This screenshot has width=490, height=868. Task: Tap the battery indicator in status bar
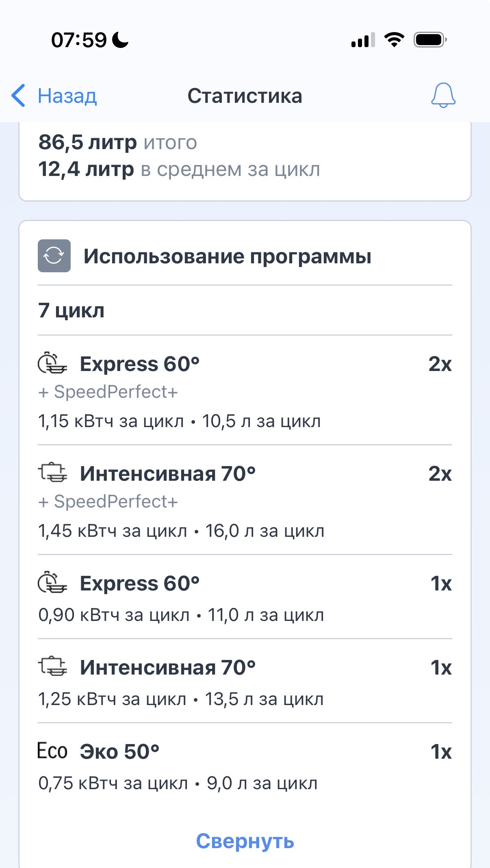(430, 40)
